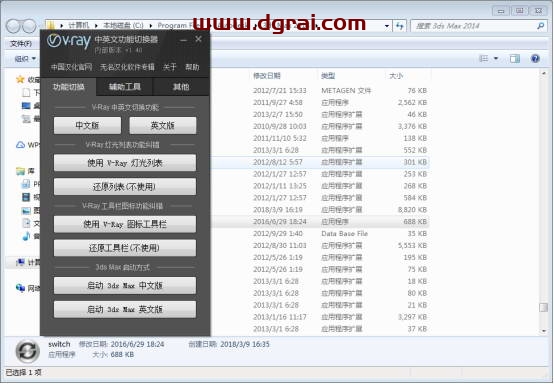The width and height of the screenshot is (554, 384).
Task: Click the Favorites star icon in sidebar
Action: (20, 79)
